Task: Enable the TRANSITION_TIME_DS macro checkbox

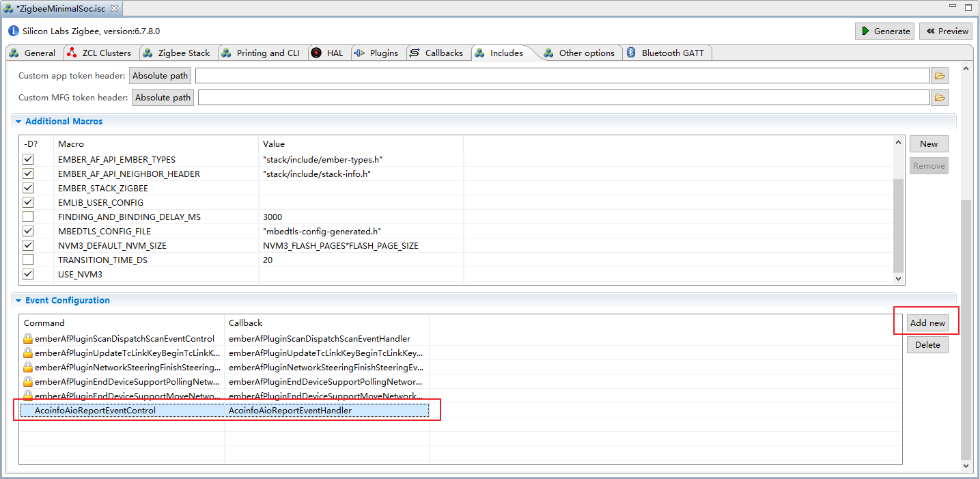Action: 28,260
